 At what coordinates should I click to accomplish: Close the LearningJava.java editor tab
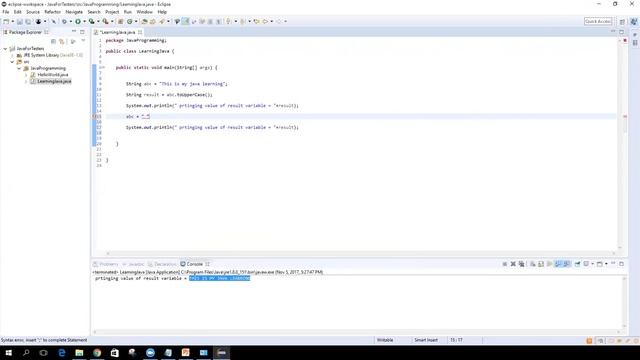point(140,32)
